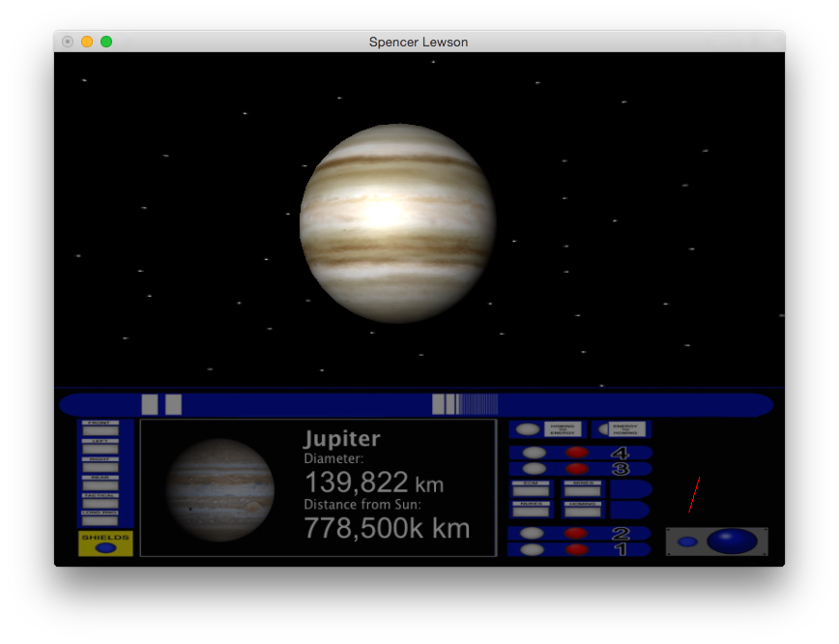The height and width of the screenshot is (644, 839).
Task: Click the FRONT shield indicator box
Action: 101,429
